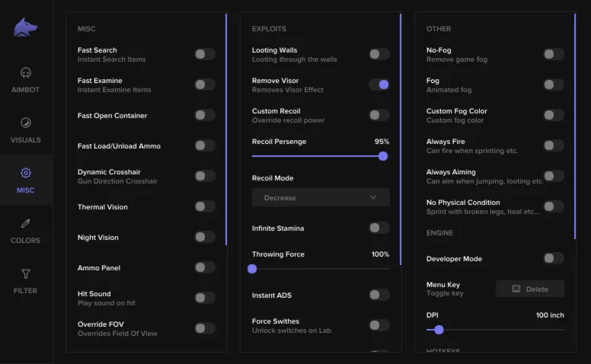Open the Aimbot section skull icon
This screenshot has height=364, width=591.
click(26, 73)
